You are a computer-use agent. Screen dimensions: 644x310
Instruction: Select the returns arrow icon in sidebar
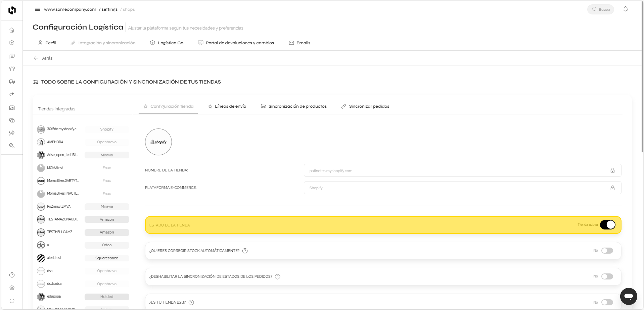[x=12, y=94]
